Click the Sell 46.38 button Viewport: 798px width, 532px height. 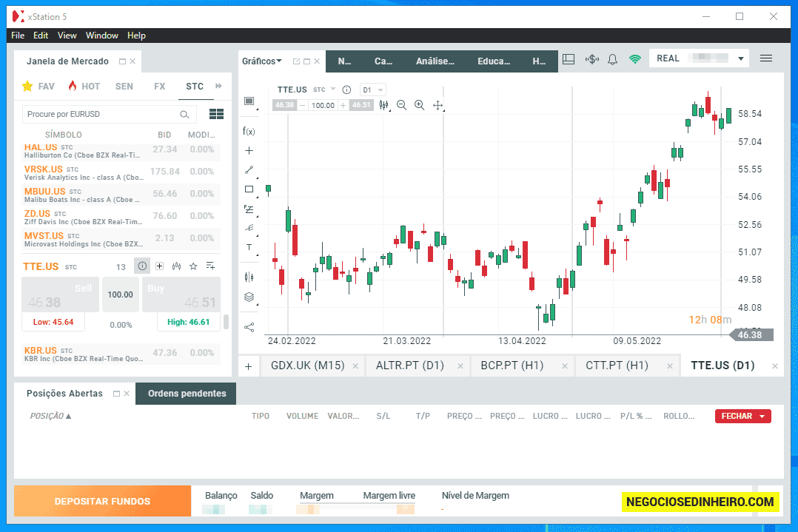[60, 294]
